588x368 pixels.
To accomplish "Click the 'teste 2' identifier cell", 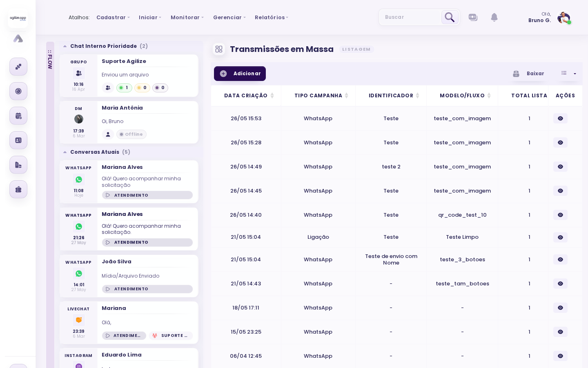I will 391,167.
